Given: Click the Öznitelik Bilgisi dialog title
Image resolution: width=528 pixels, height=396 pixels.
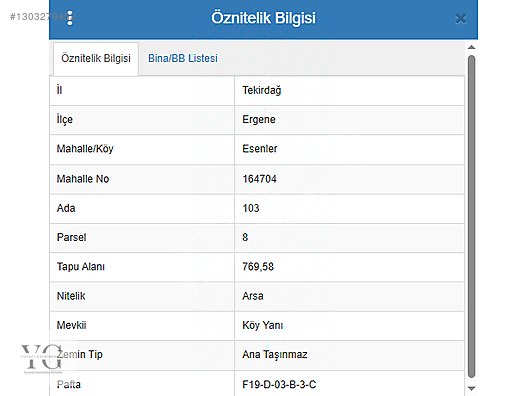Looking at the screenshot, I should (263, 18).
